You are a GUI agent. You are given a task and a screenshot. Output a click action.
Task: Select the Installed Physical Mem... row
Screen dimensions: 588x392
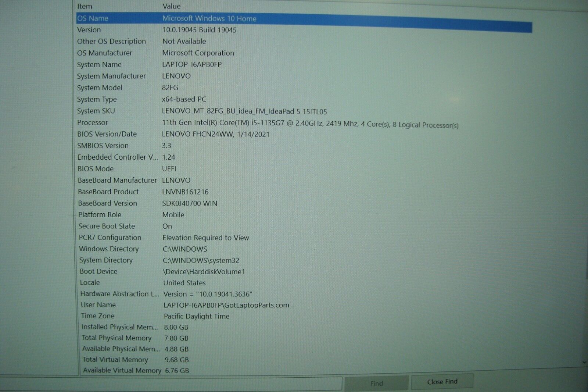coord(119,327)
